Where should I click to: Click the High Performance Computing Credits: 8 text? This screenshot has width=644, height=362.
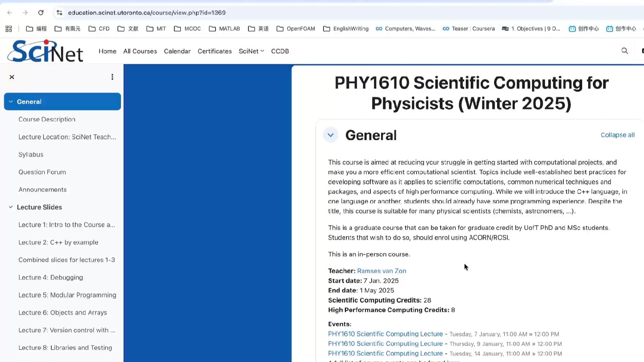(x=391, y=310)
